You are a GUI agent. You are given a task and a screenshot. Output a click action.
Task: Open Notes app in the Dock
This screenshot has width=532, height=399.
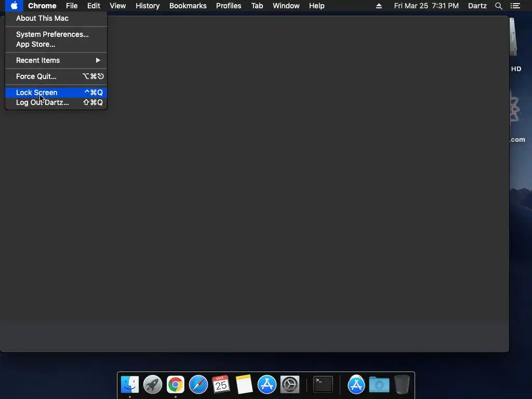[x=244, y=384]
